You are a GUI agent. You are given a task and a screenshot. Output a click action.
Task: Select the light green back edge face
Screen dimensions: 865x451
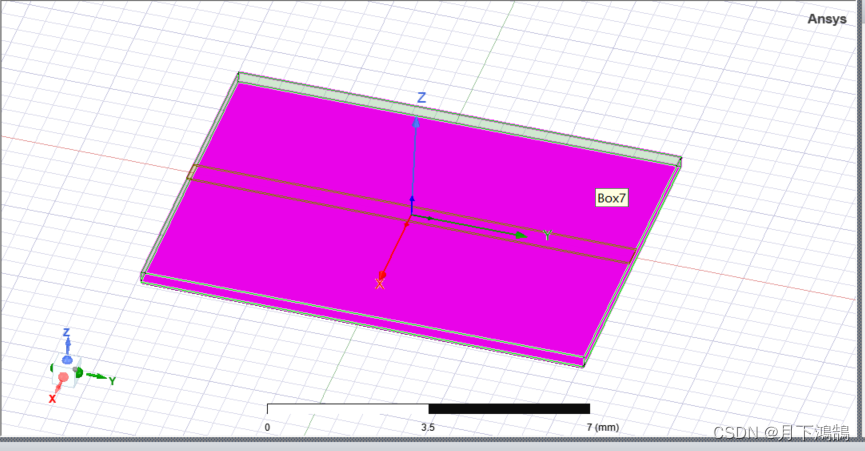[x=458, y=119]
